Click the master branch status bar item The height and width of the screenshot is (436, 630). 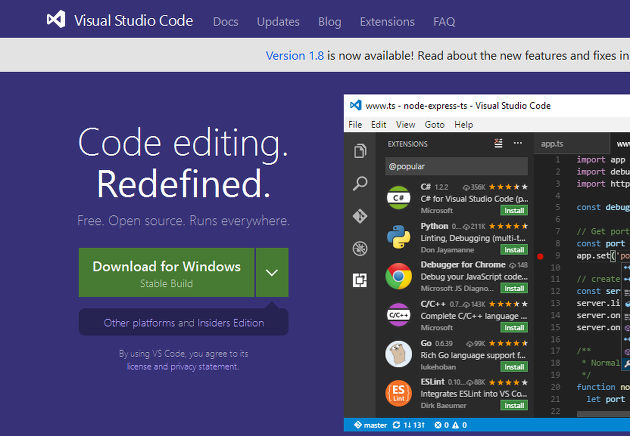[x=370, y=425]
